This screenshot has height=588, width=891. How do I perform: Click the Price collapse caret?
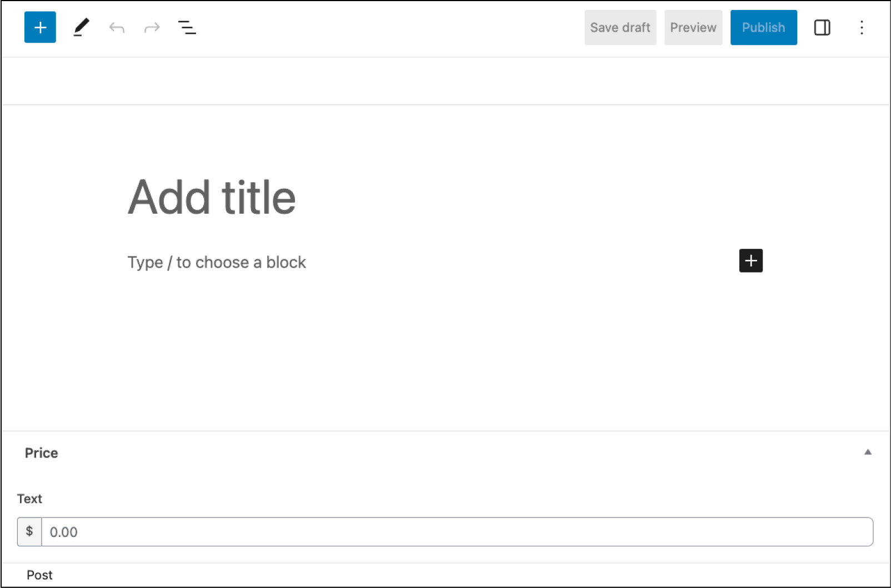[x=867, y=453]
